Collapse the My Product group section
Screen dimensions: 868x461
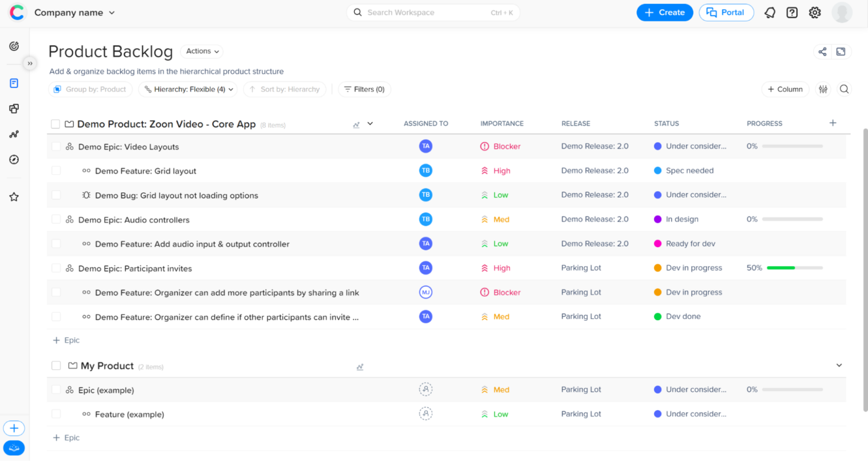click(x=839, y=365)
